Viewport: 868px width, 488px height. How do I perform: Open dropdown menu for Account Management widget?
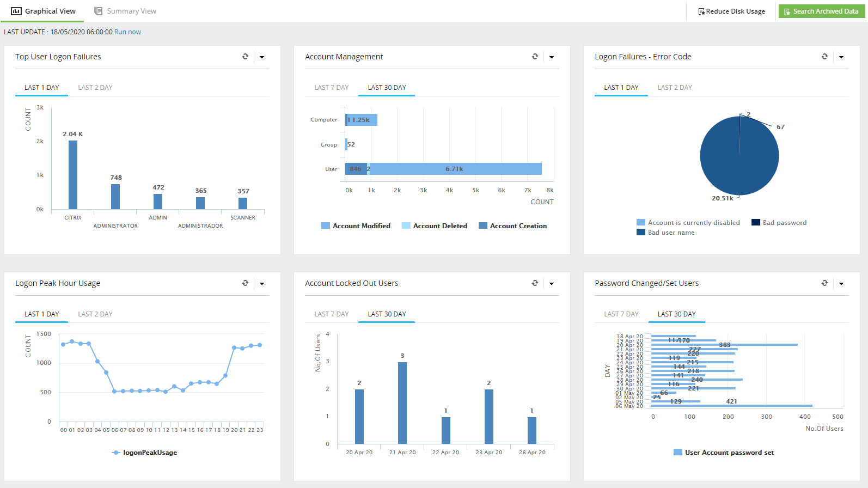pos(552,57)
